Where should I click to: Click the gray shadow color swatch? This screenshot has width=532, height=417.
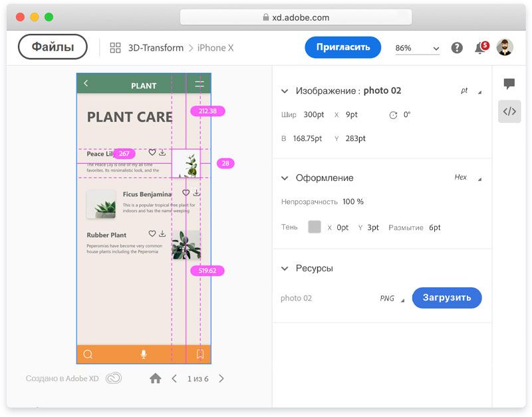[315, 227]
